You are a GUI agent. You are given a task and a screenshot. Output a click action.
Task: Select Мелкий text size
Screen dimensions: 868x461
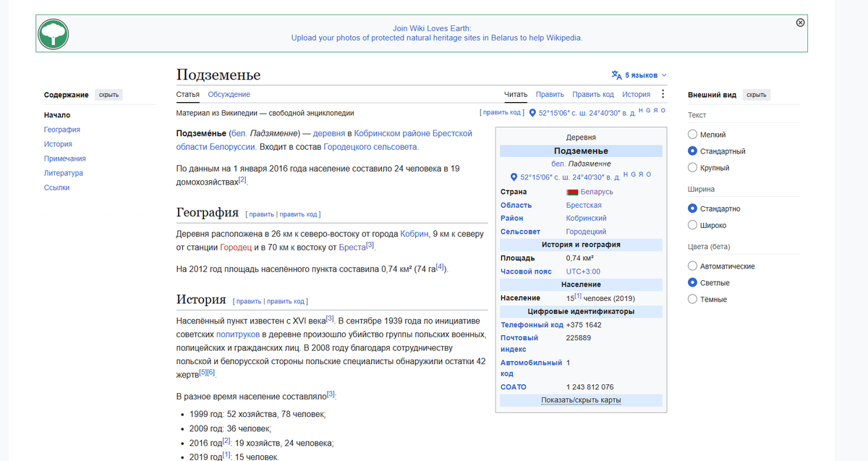692,135
